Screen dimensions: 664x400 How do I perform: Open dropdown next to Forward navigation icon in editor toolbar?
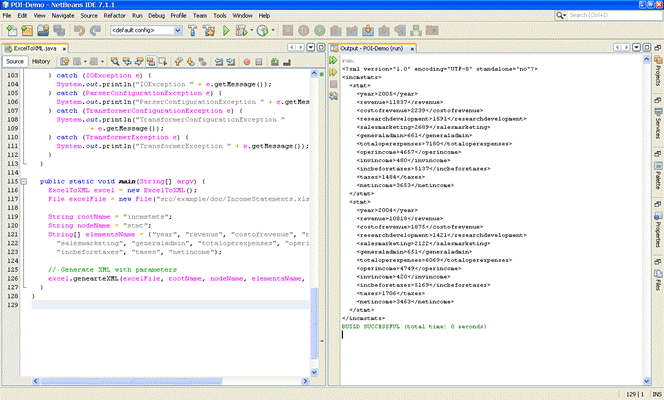tap(102, 62)
